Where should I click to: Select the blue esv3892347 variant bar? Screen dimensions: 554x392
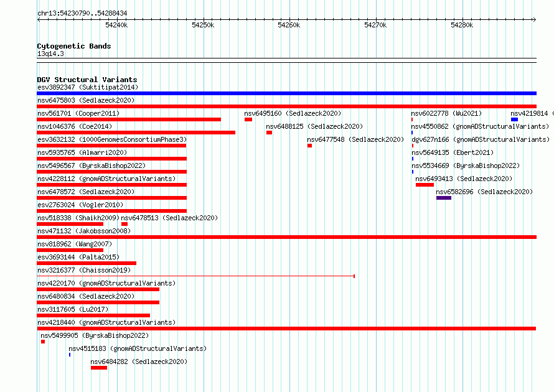(286, 93)
